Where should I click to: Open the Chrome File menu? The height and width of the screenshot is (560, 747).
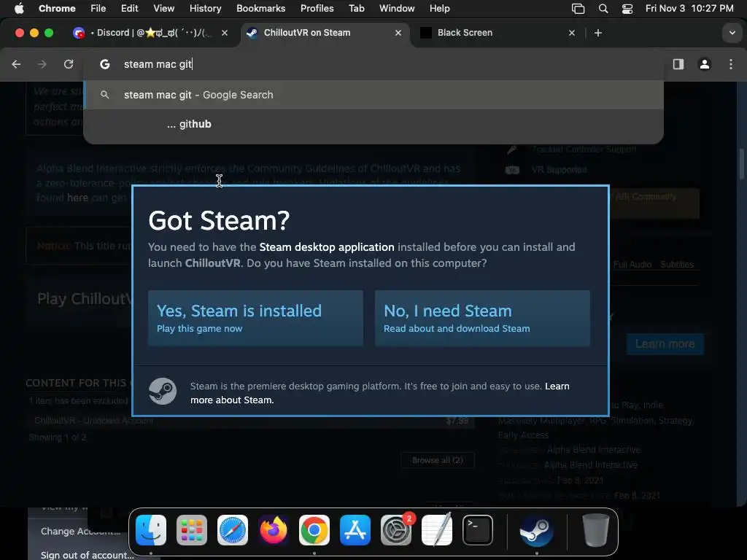[x=98, y=8]
